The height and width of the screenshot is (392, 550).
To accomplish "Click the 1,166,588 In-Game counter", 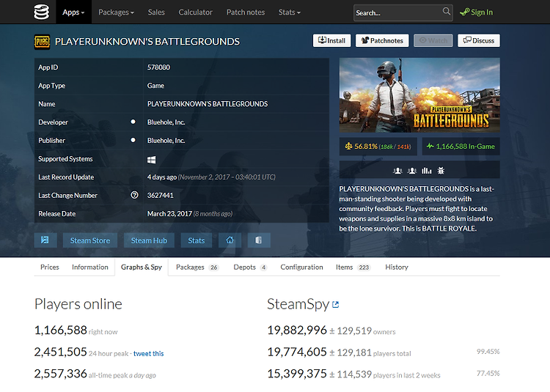I will tap(461, 147).
